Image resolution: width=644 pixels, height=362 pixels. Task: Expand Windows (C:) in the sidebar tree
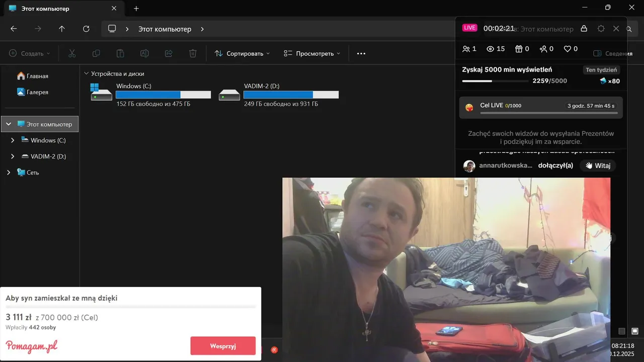(13, 140)
